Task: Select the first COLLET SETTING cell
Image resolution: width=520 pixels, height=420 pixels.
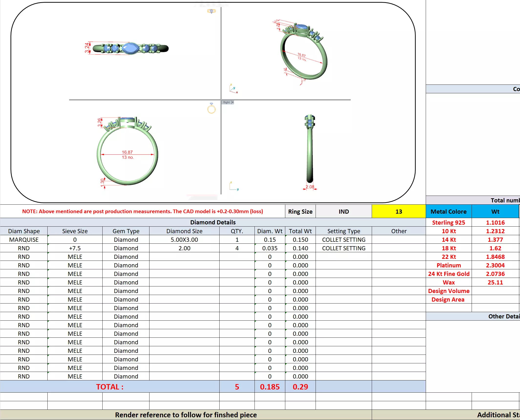Action: pos(343,240)
